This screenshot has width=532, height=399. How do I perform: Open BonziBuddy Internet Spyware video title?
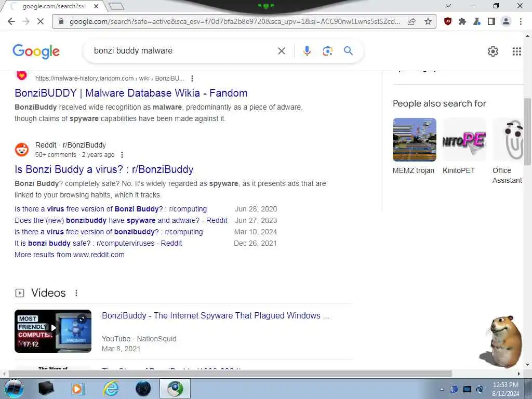click(x=216, y=315)
